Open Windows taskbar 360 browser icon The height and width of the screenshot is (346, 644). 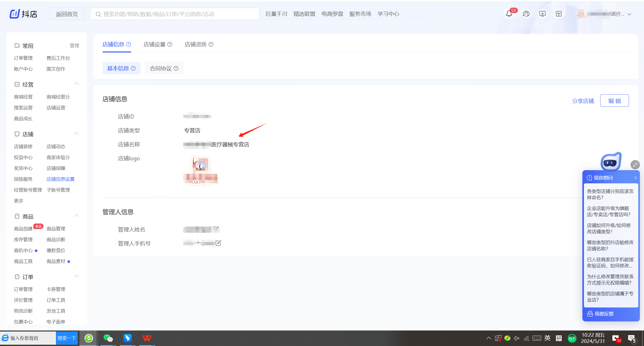(x=89, y=338)
